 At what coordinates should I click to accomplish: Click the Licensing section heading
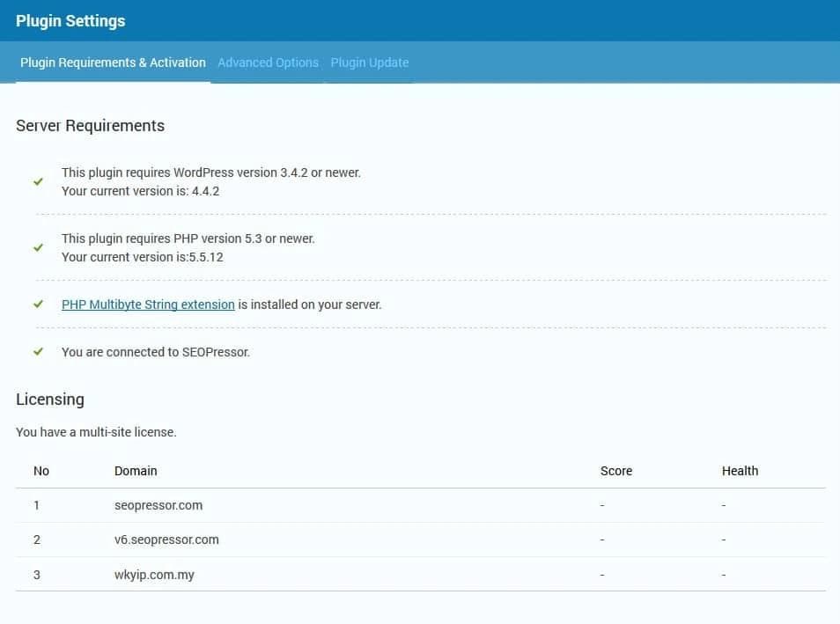(50, 400)
